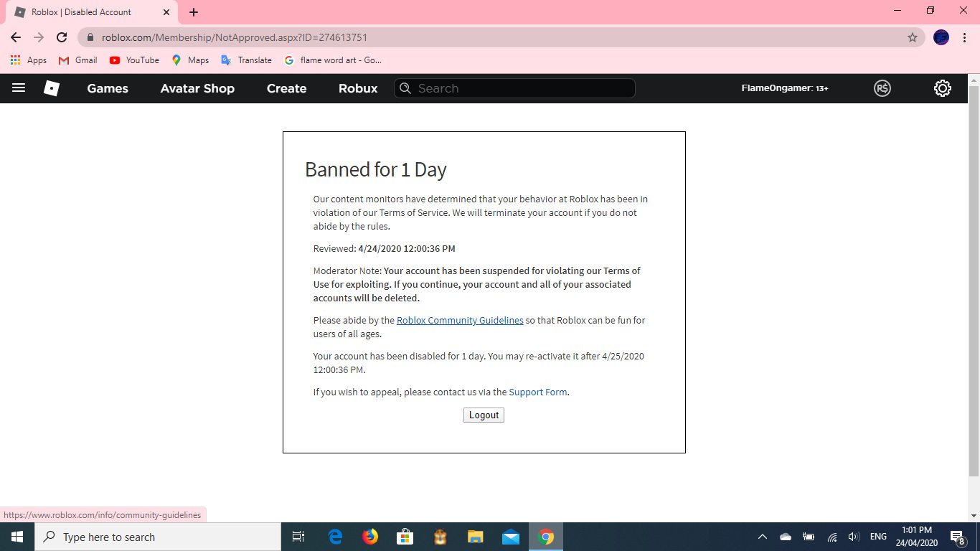Click the Banned for 1 Day heading

pyautogui.click(x=376, y=169)
